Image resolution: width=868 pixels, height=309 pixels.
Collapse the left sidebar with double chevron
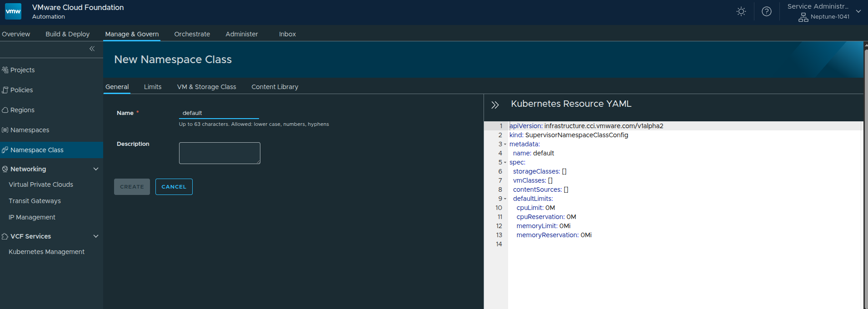pyautogui.click(x=92, y=49)
